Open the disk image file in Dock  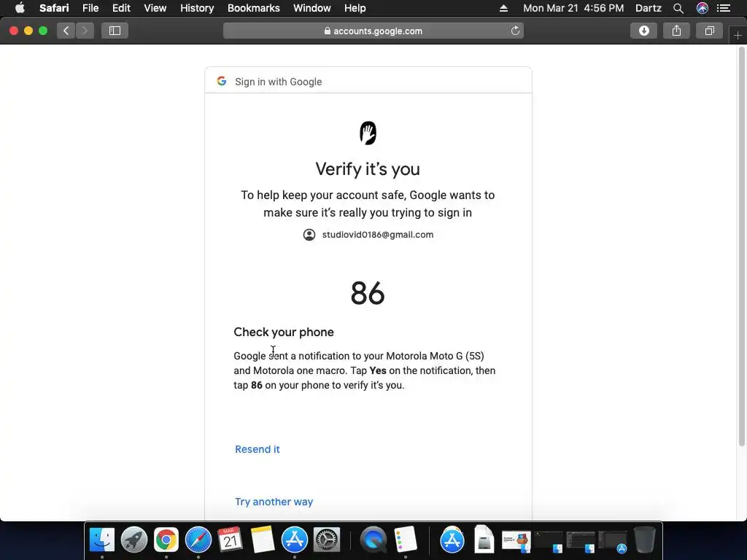pos(484,540)
